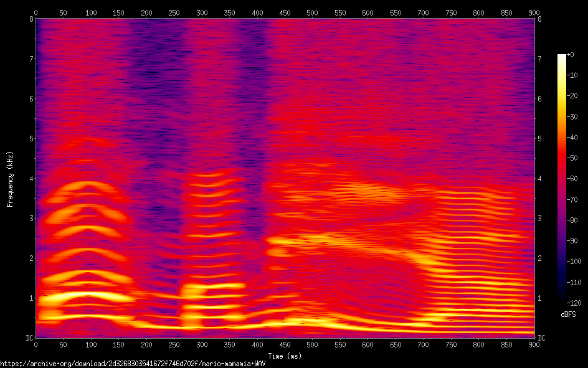
Task: Click the 450 tick on the bottom time axis
Action: 285,345
